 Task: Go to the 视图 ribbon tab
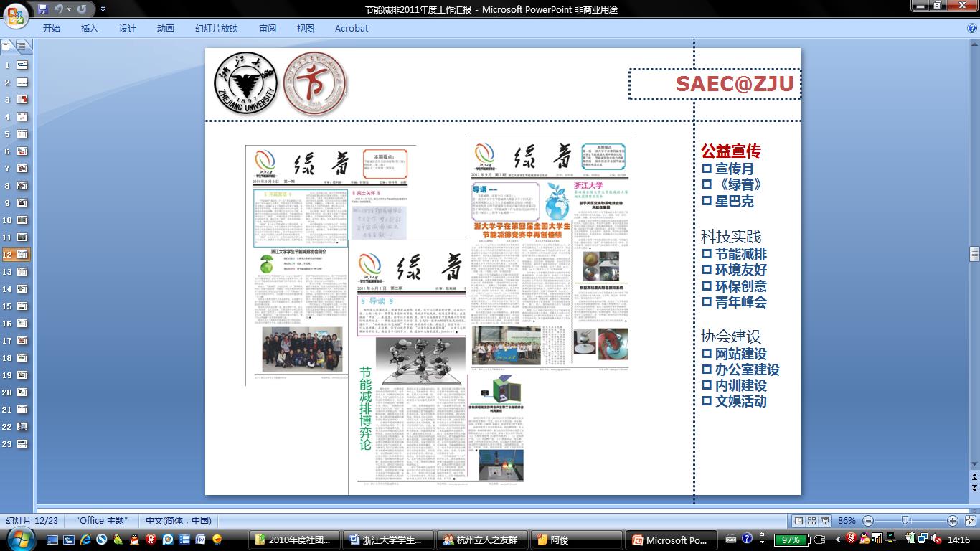pyautogui.click(x=306, y=29)
